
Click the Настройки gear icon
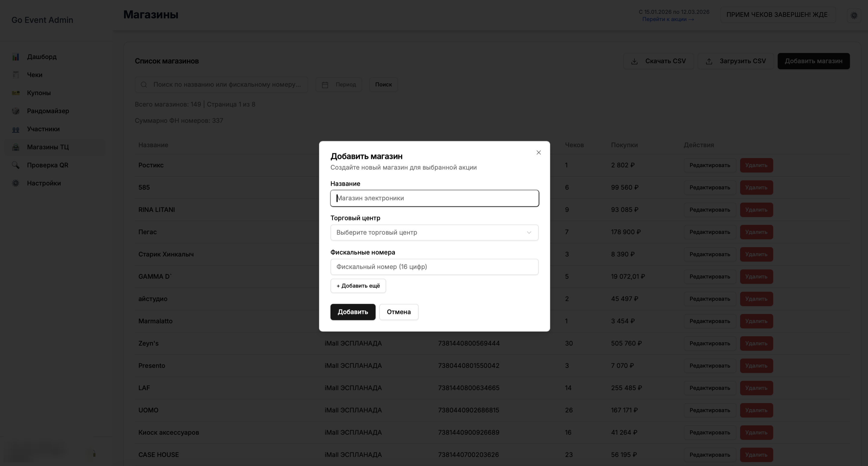tap(16, 183)
